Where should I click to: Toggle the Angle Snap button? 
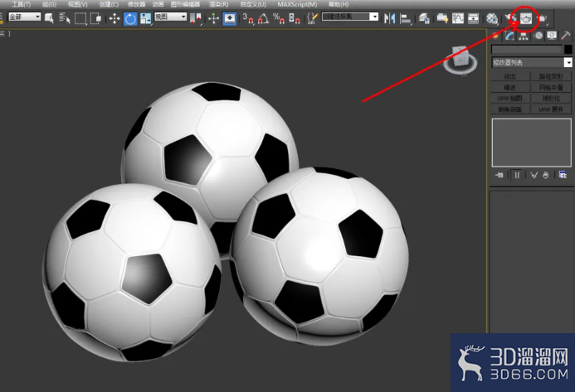(263, 18)
